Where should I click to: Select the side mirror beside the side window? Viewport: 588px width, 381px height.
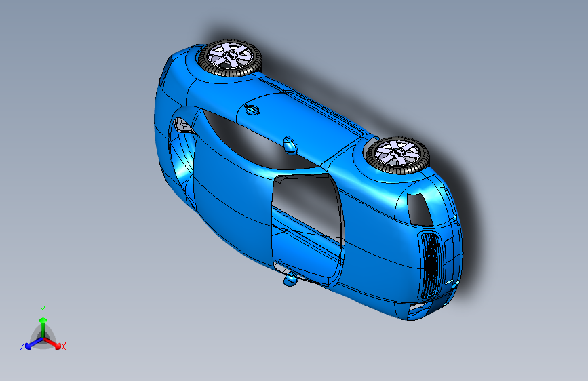click(x=290, y=145)
